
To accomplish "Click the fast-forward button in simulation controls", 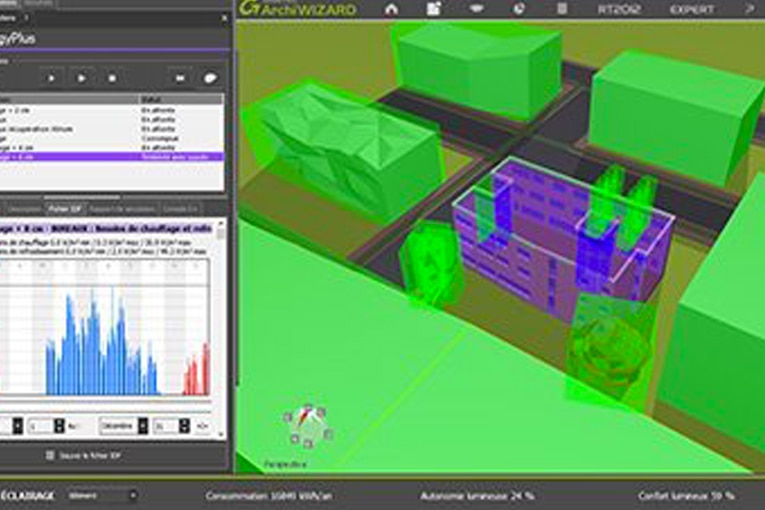I will click(179, 77).
